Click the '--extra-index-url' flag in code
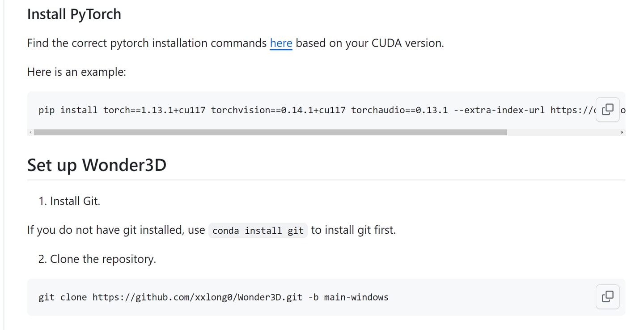Viewport: 644px width, 330px height. point(499,110)
